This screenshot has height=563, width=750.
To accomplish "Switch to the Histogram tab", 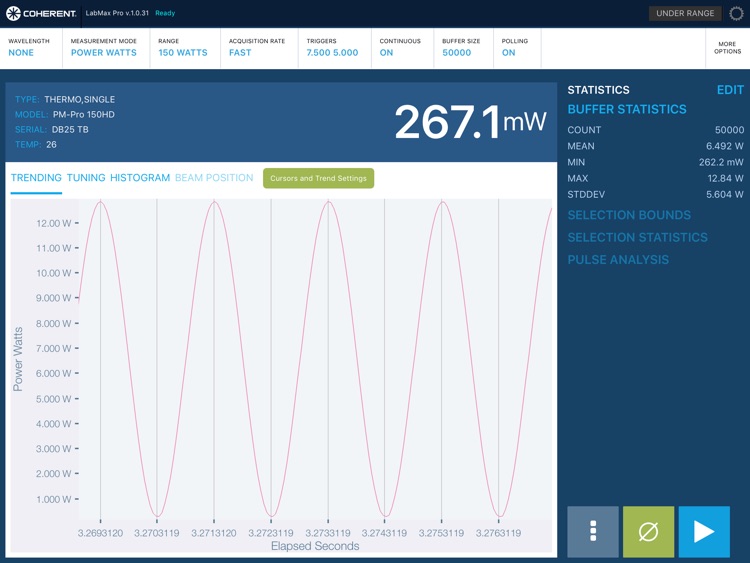I will pos(140,178).
